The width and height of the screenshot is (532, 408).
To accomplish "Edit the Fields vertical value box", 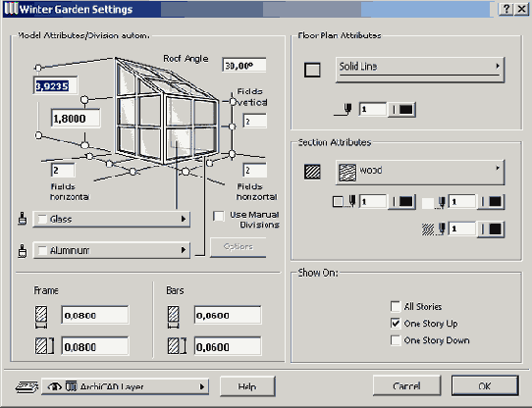I will [x=254, y=121].
